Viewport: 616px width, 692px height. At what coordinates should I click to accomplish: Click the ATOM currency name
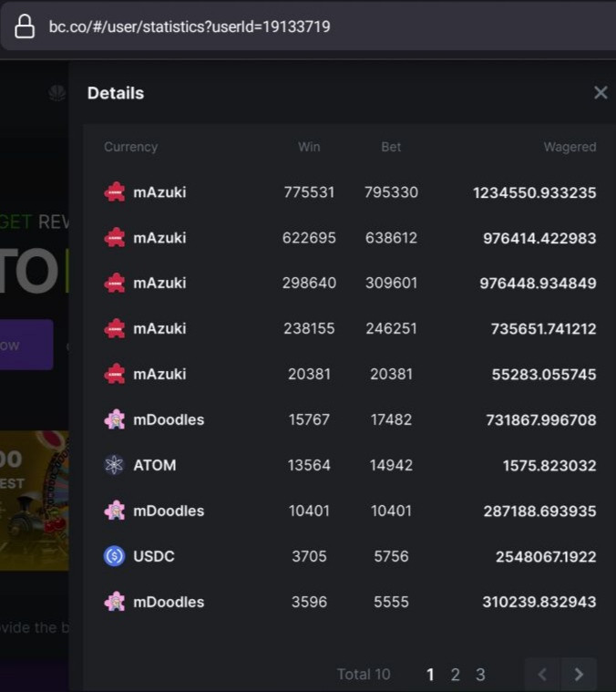tap(155, 465)
